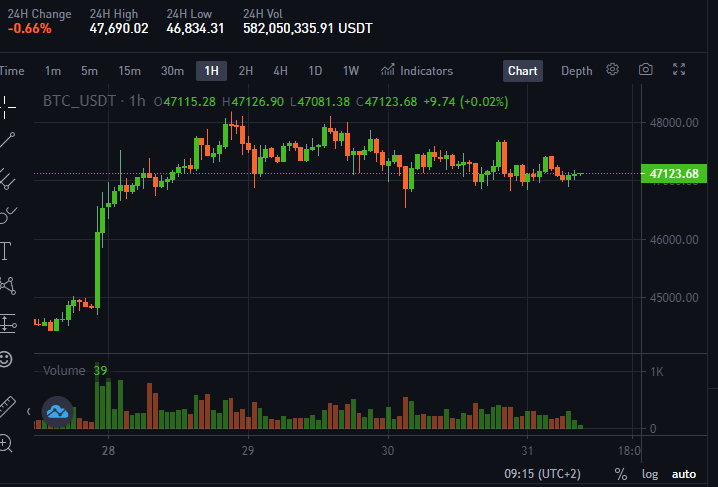Viewport: 718px width, 487px height.
Task: Click the 45000.00 price axis label
Action: point(674,298)
